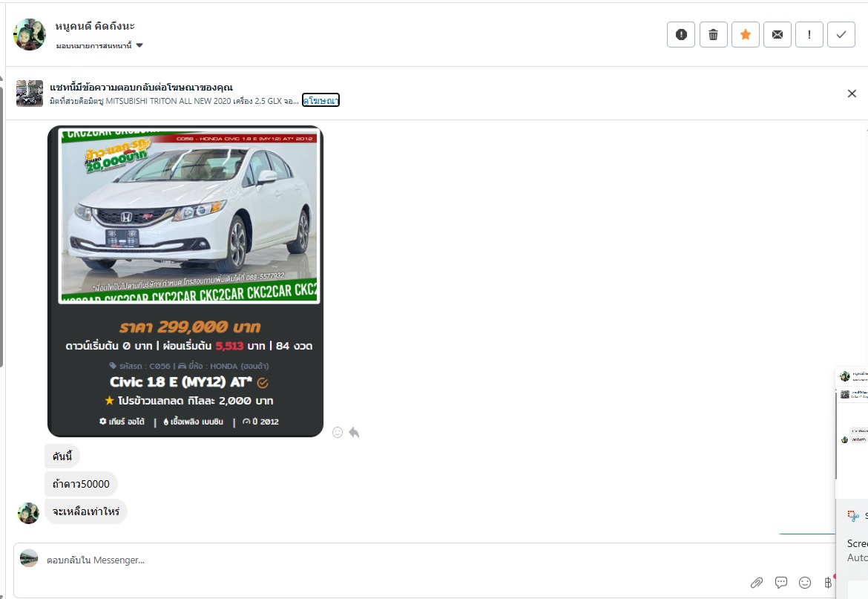The image size is (868, 599).
Task: Open the ดูโฆษณา link
Action: click(320, 101)
